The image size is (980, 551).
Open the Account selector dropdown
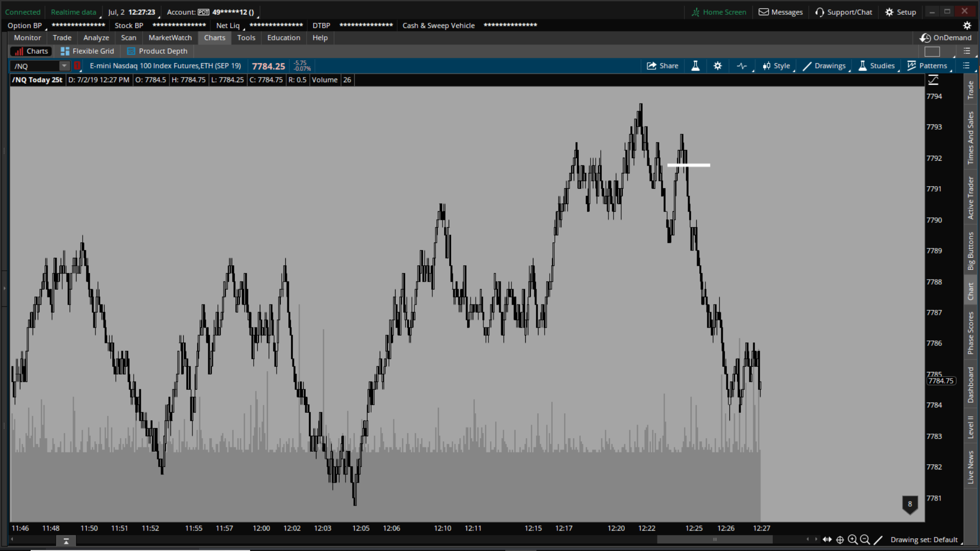[213, 12]
